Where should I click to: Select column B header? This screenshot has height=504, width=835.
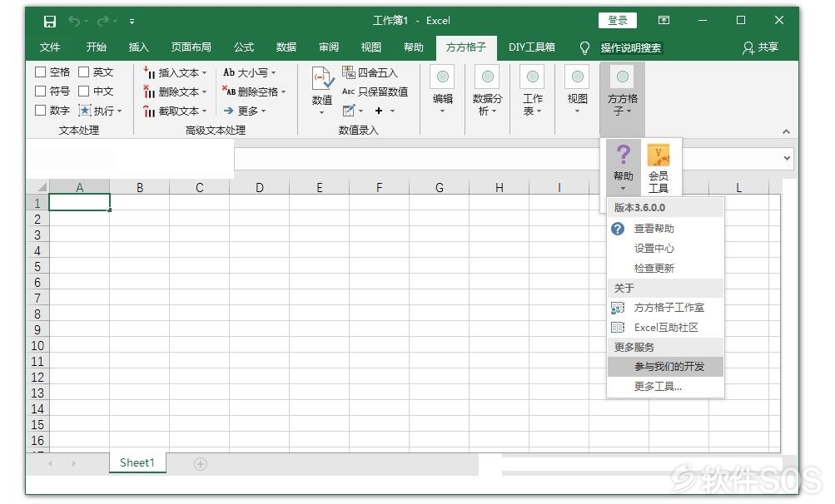coord(140,187)
